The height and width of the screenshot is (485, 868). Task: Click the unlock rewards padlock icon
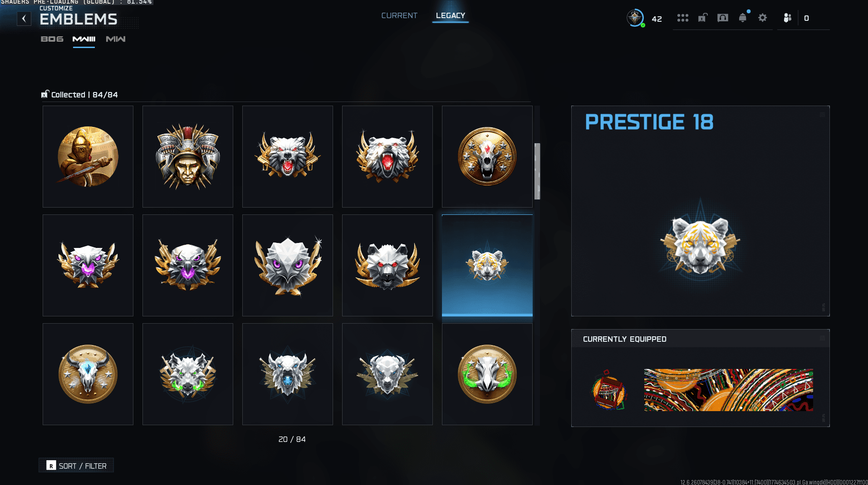pos(703,18)
